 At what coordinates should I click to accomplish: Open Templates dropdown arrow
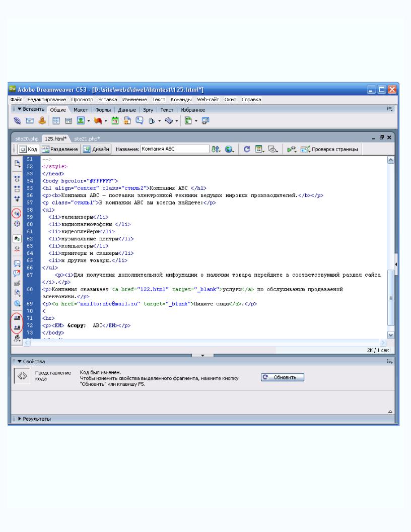196,121
